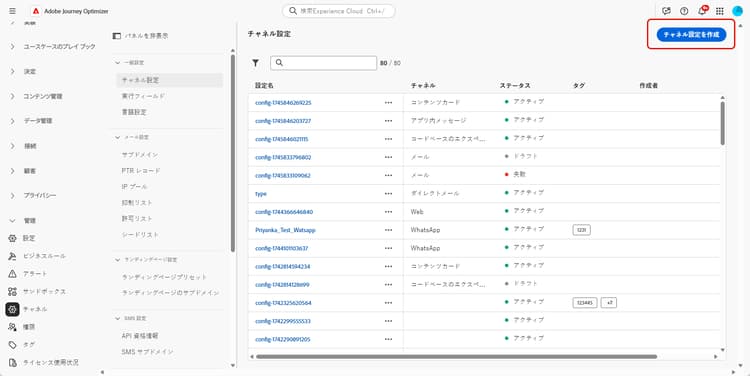Open more actions for config-1742325620564
Image resolution: width=750 pixels, height=376 pixels.
click(388, 303)
